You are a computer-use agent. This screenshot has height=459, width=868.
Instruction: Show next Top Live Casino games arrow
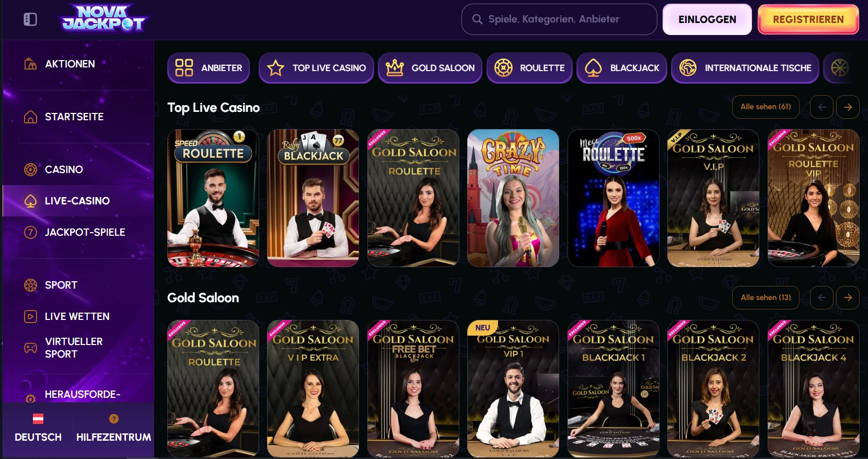(848, 107)
